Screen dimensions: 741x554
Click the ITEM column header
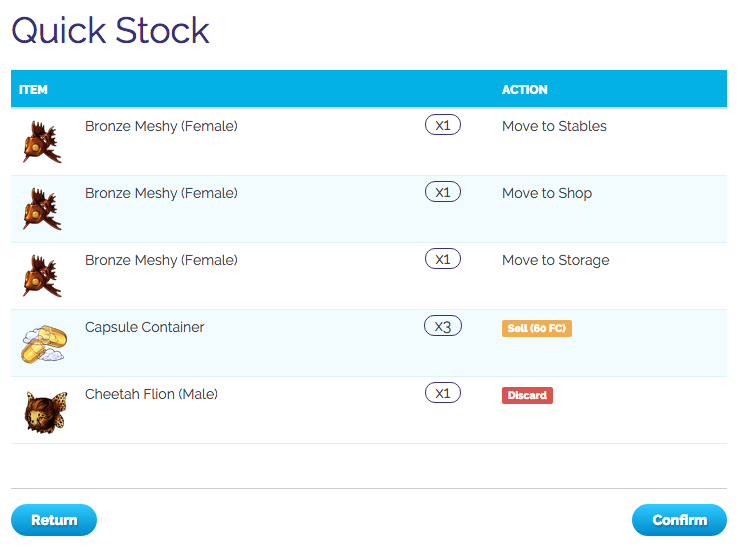pyautogui.click(x=33, y=90)
